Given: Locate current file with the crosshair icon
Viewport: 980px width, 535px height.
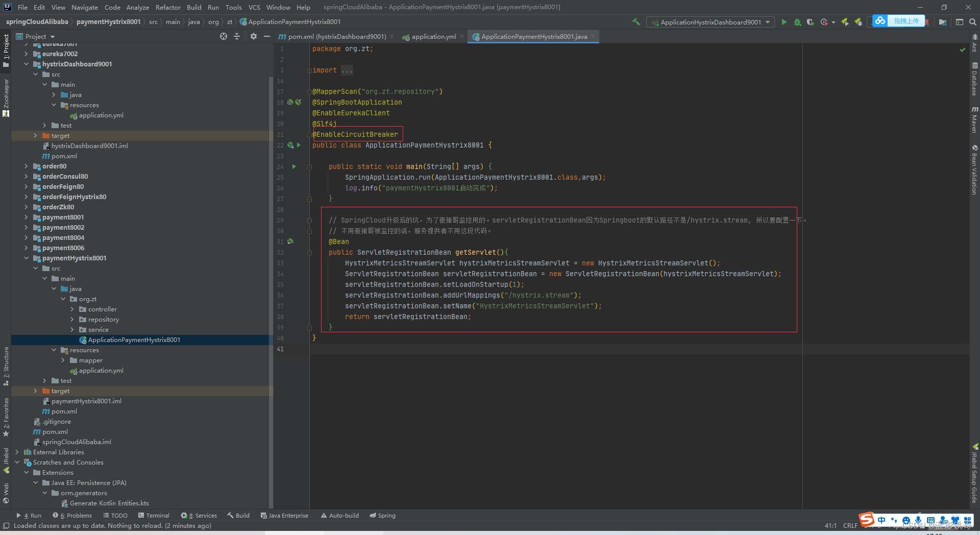Looking at the screenshot, I should [224, 36].
